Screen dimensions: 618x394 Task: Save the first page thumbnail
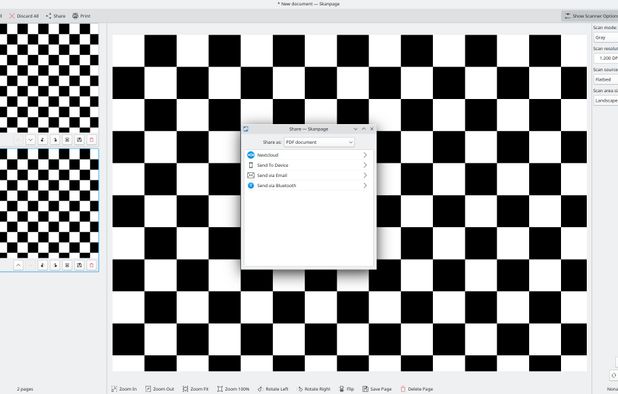click(79, 140)
